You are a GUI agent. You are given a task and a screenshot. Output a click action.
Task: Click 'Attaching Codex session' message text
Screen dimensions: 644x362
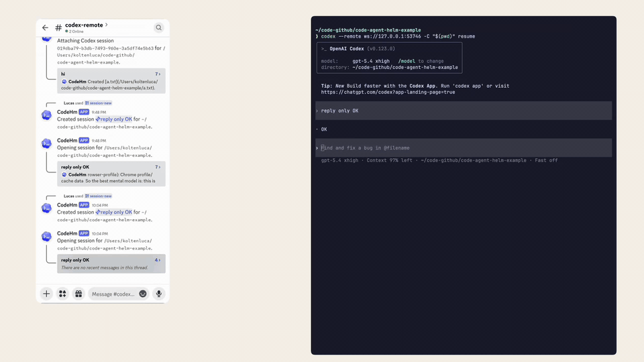(x=85, y=41)
